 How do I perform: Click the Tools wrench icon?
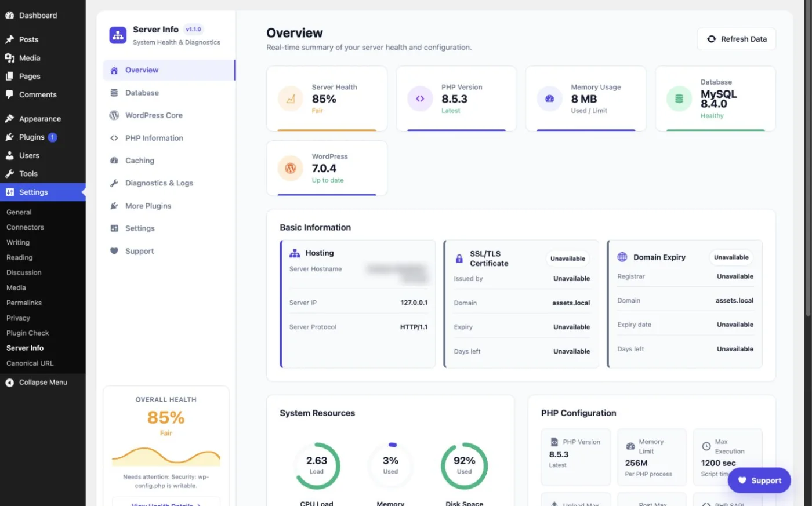[9, 174]
